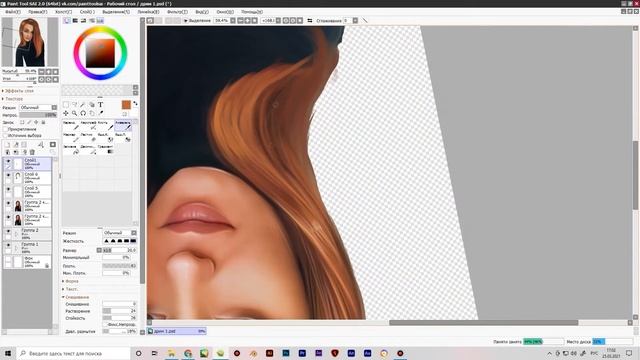Expand the Текстура section in layer panel

[x=13, y=99]
